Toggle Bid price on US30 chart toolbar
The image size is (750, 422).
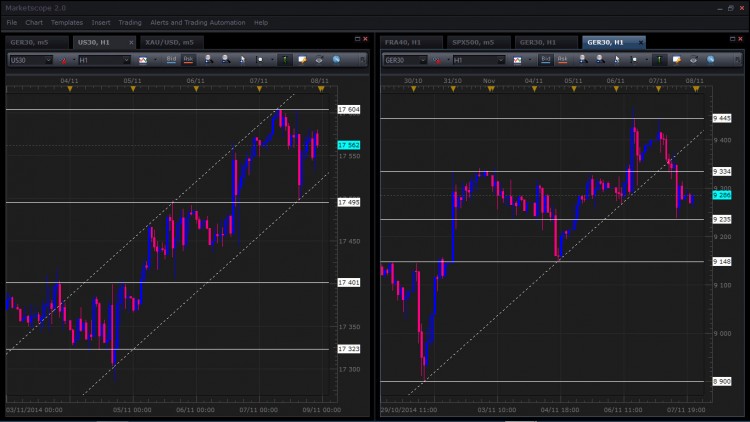pyautogui.click(x=171, y=60)
